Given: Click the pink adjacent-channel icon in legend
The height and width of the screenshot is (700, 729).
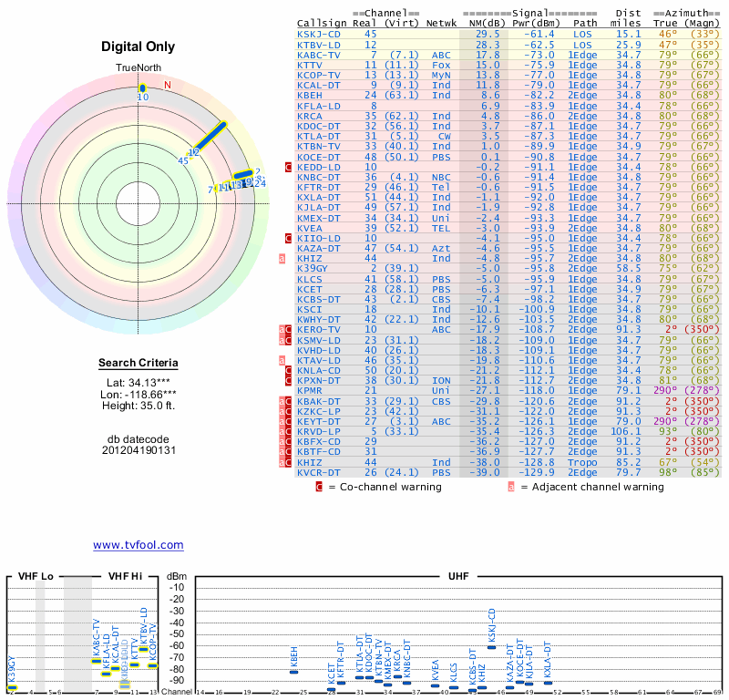Looking at the screenshot, I should pos(511,487).
